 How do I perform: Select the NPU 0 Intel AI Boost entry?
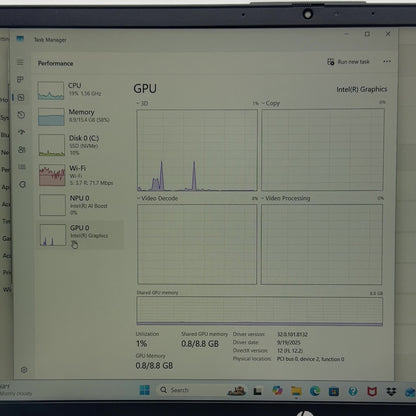click(79, 205)
